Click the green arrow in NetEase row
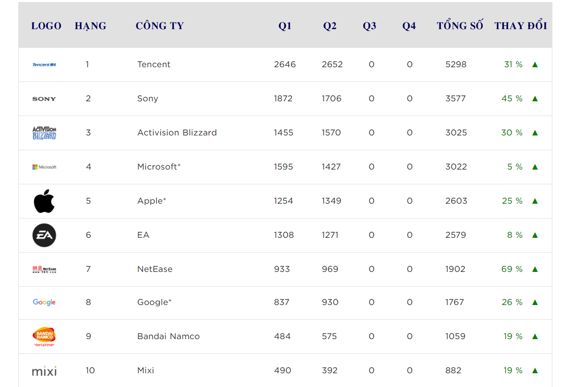Image resolution: width=588 pixels, height=387 pixels. pos(535,269)
